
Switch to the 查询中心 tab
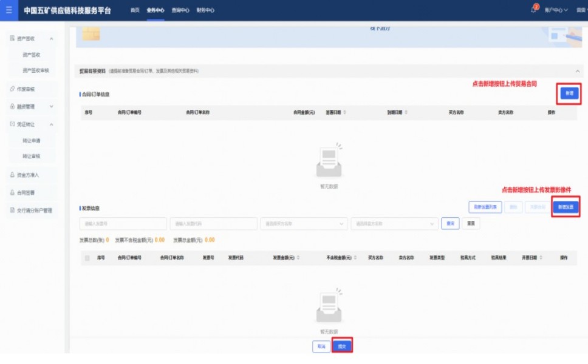[180, 10]
